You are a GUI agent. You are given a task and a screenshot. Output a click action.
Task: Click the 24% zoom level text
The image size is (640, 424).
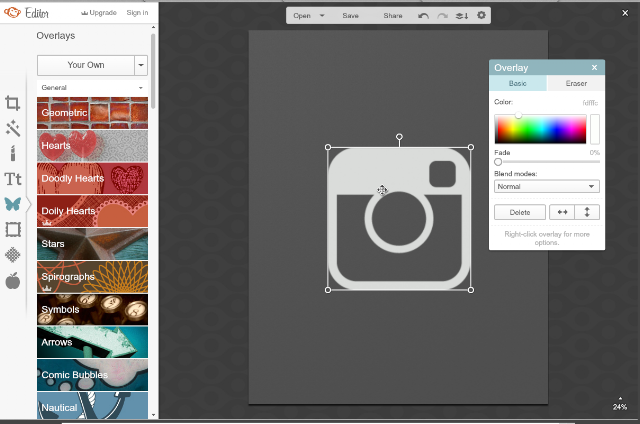tap(620, 407)
